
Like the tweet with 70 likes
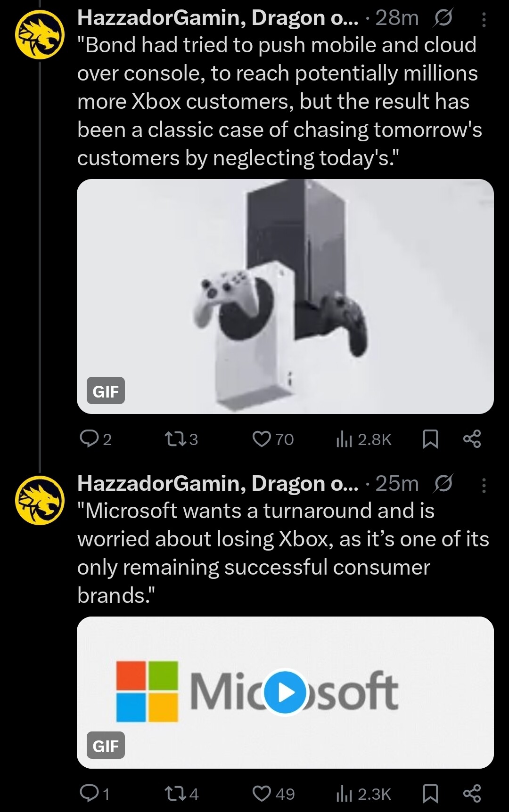(x=261, y=439)
